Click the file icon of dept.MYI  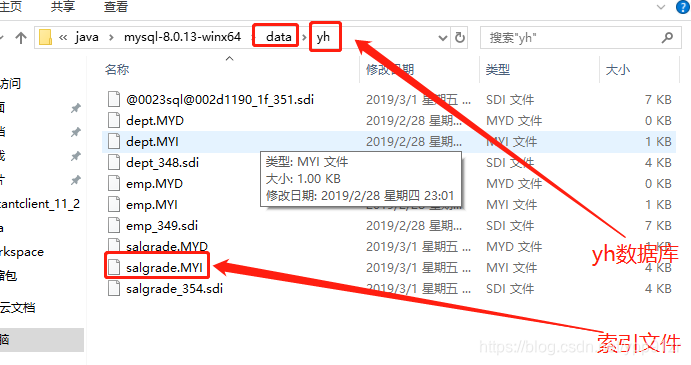pos(114,142)
